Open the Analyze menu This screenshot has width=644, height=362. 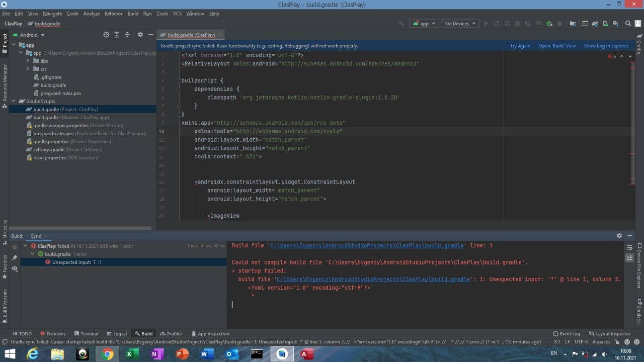pyautogui.click(x=91, y=14)
